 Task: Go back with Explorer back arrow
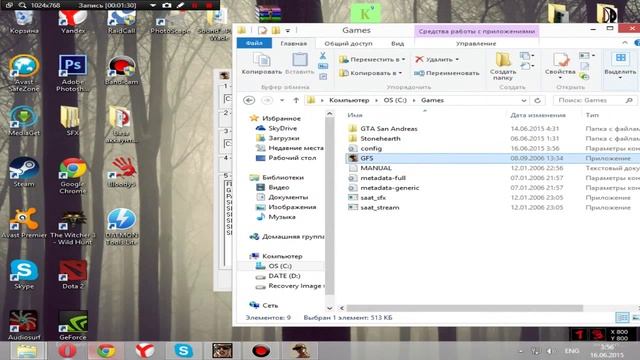click(249, 100)
